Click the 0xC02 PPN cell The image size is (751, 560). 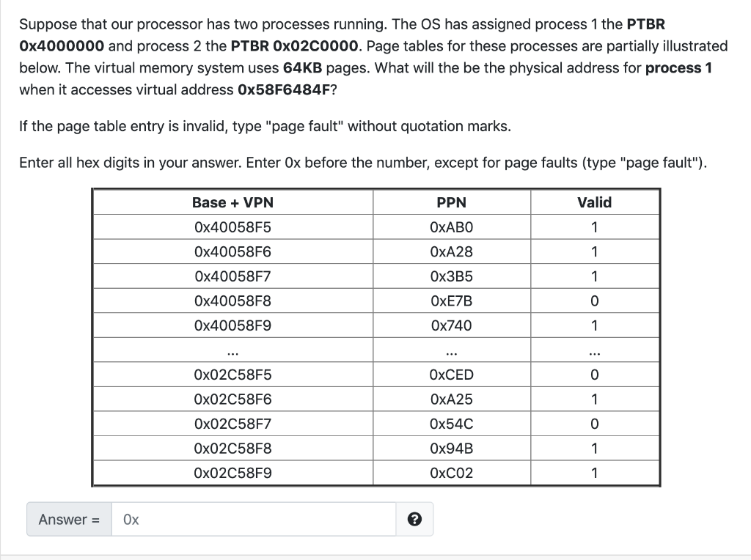[x=452, y=473]
